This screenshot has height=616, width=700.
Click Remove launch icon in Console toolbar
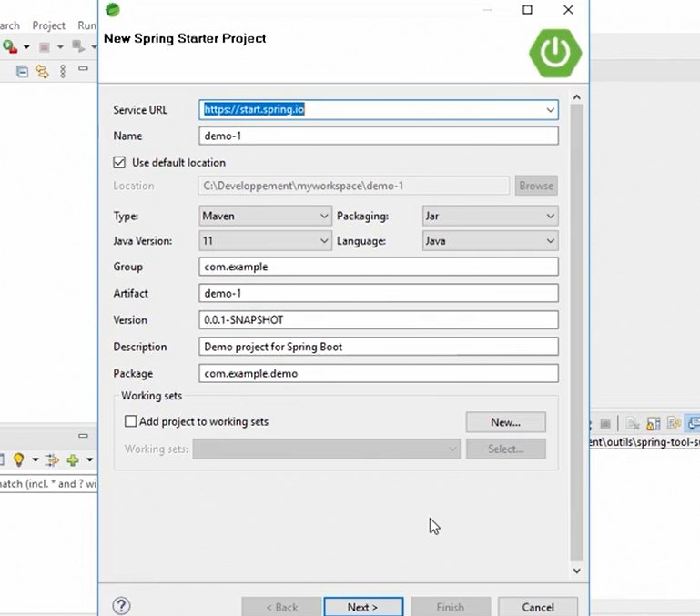coord(633,423)
